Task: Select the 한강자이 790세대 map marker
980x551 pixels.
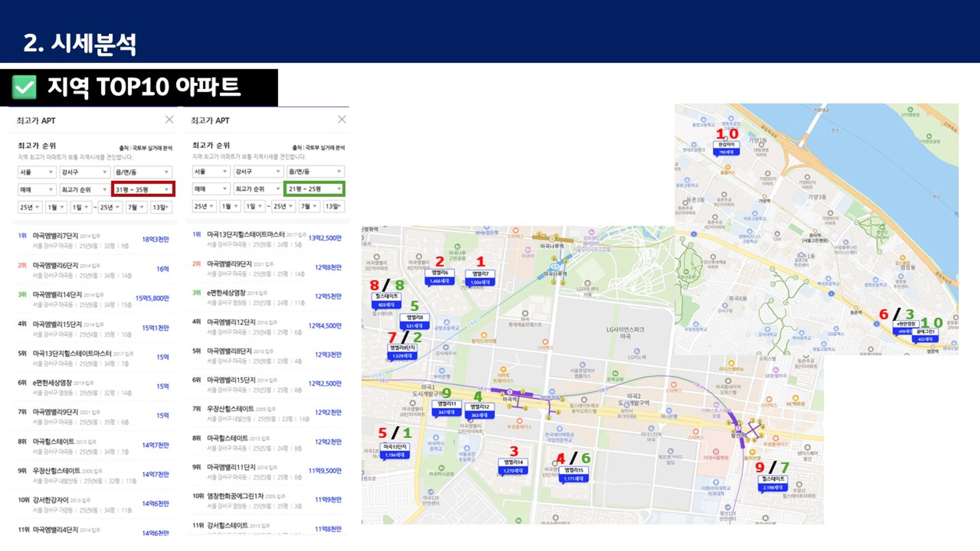Action: pos(726,148)
